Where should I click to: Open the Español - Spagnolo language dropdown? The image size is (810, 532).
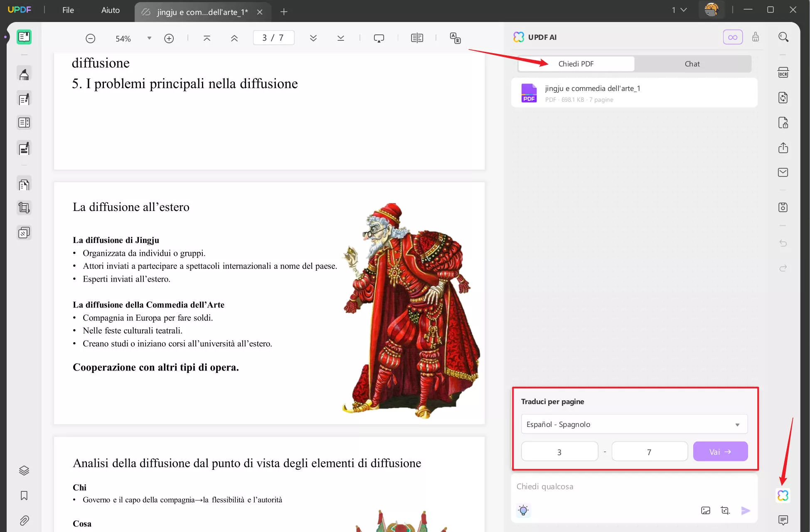(634, 424)
